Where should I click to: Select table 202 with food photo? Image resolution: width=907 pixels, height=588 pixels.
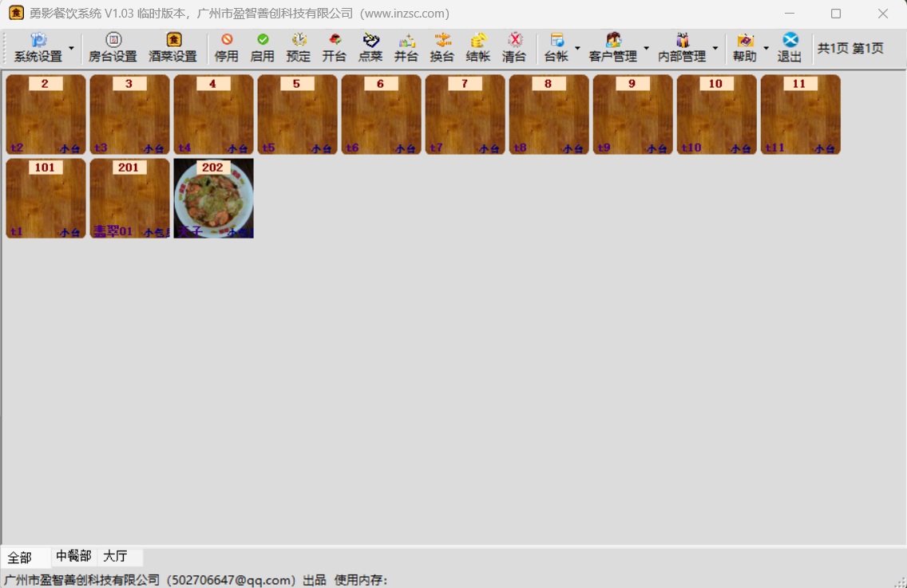click(x=213, y=199)
